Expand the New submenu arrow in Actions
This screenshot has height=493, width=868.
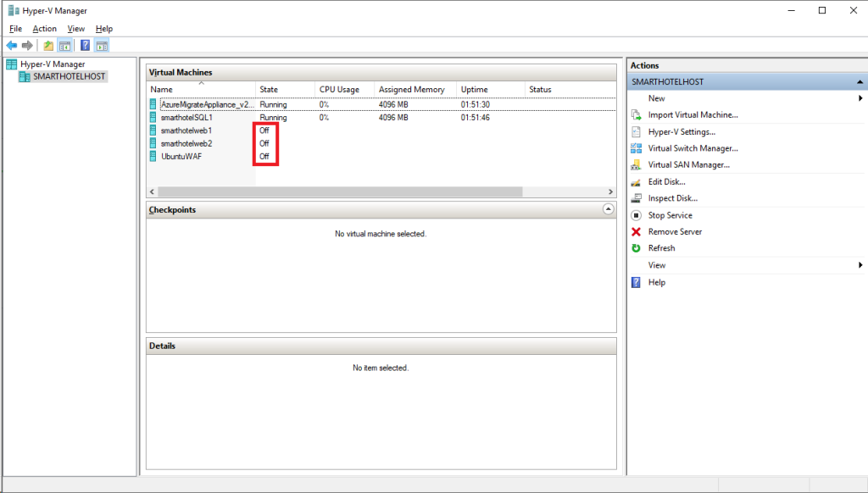click(860, 98)
